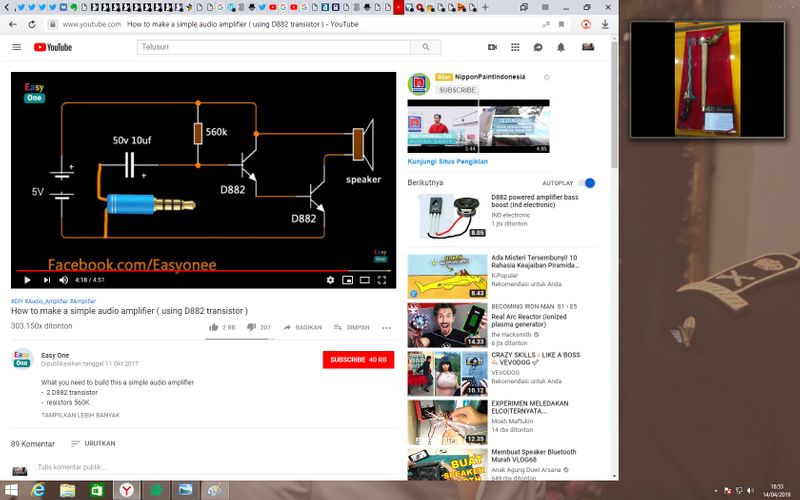The width and height of the screenshot is (800, 500).
Task: Open the Easy One channel avatar
Action: pos(22,359)
